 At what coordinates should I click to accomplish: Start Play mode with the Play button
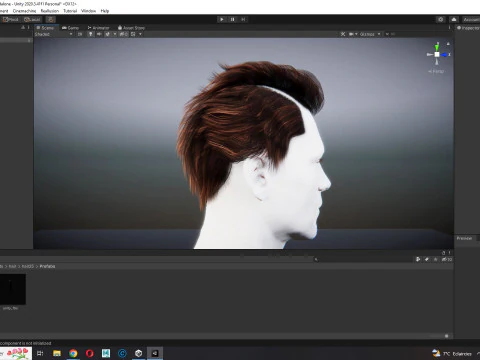coord(222,19)
